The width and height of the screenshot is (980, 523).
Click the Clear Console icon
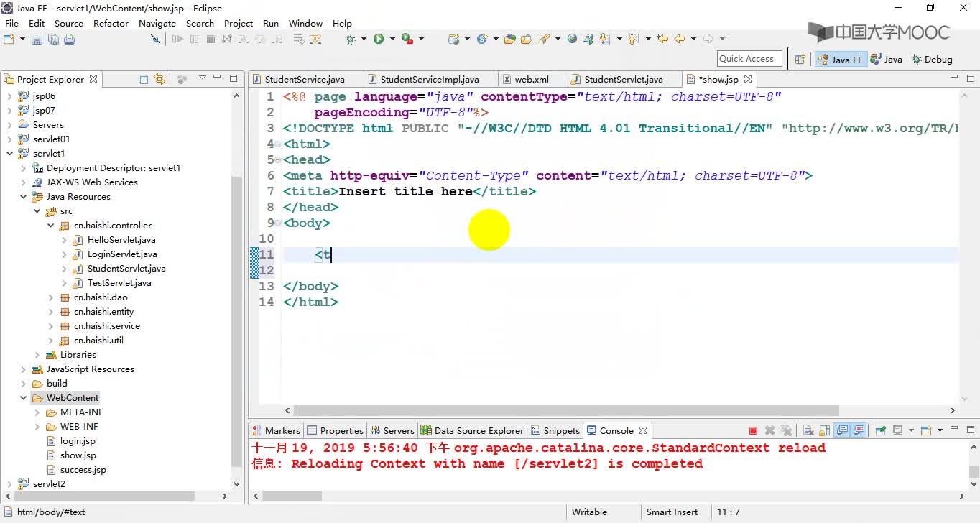click(808, 431)
